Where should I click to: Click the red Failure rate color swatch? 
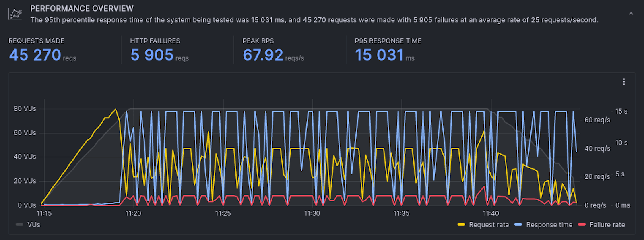582,225
